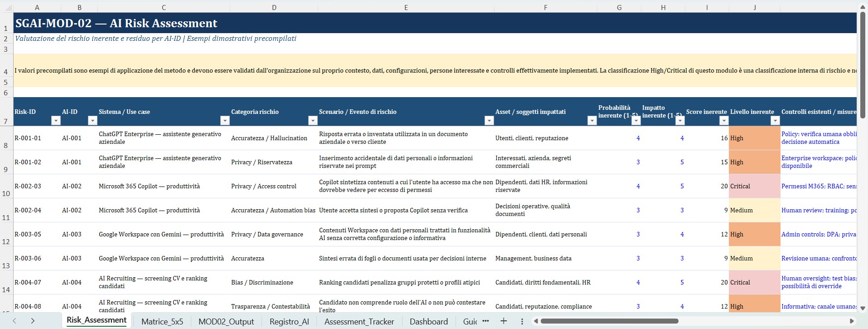
Task: Select the row 12 header
Action: coord(6,234)
